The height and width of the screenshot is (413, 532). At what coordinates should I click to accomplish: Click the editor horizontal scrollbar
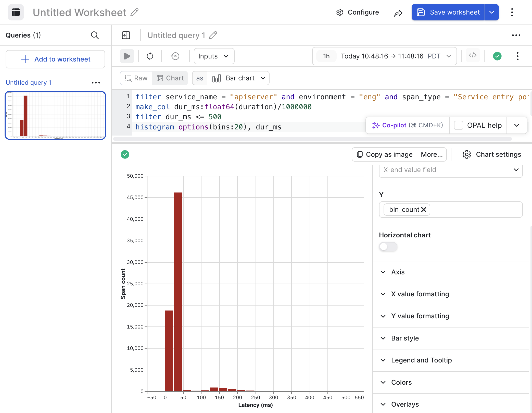coord(312,139)
